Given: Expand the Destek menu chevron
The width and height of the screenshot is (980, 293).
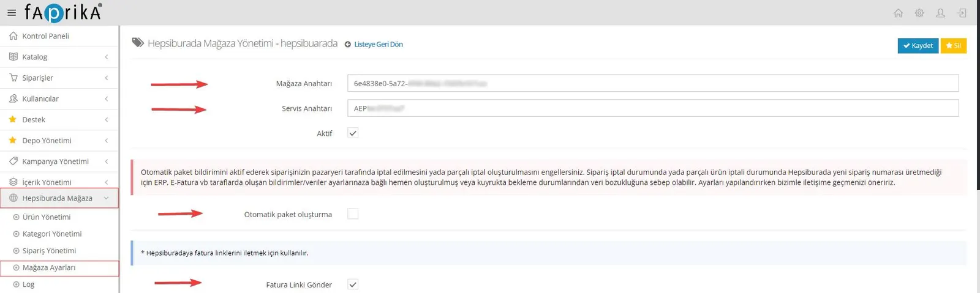Looking at the screenshot, I should [x=107, y=119].
